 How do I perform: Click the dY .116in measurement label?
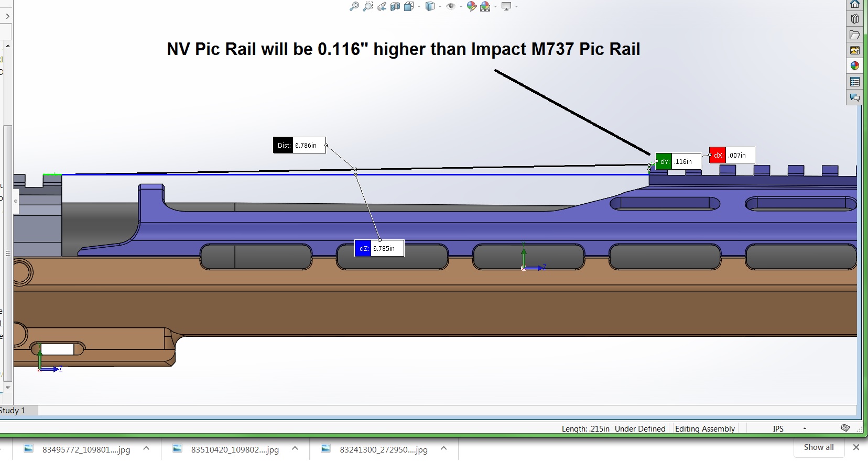[678, 161]
